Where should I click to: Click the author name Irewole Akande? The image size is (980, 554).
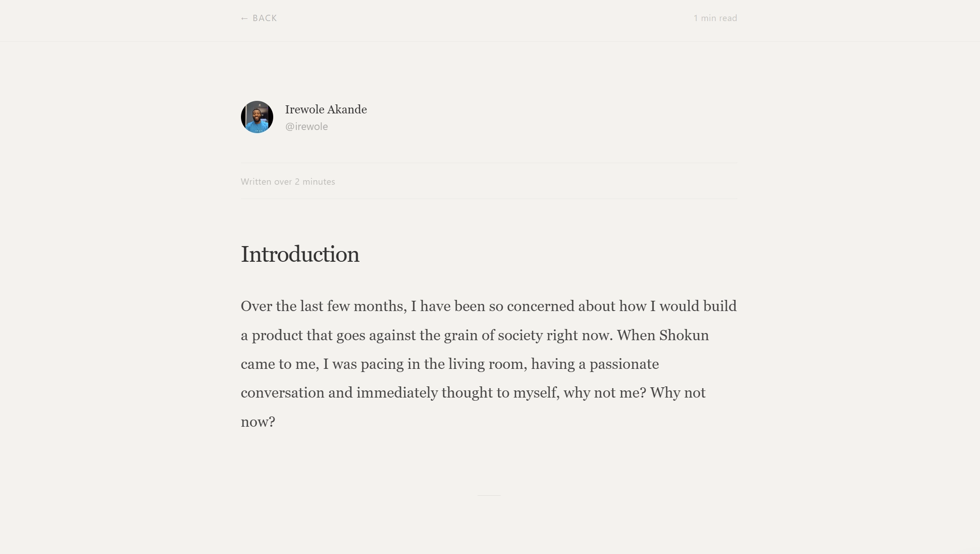click(x=326, y=109)
